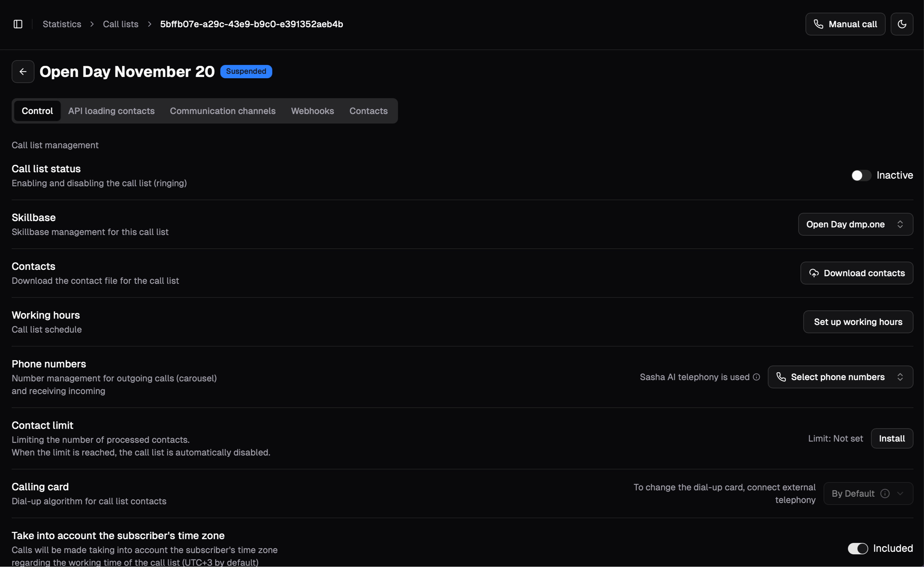Switch theme with the moon icon

point(902,24)
